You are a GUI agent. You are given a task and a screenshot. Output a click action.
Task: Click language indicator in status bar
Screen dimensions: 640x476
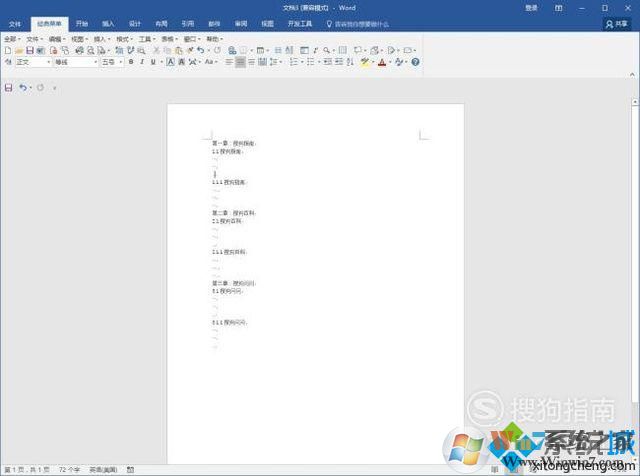[x=103, y=470]
